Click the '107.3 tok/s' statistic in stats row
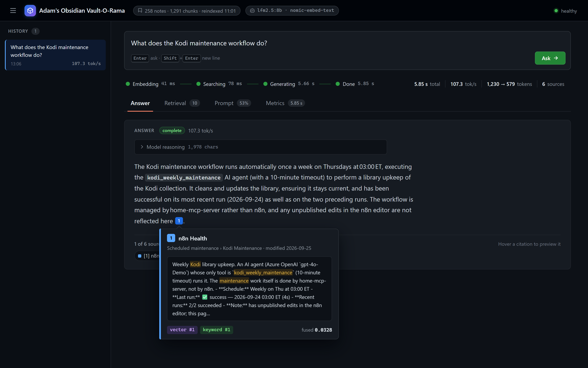This screenshot has height=368, width=588. 463,84
